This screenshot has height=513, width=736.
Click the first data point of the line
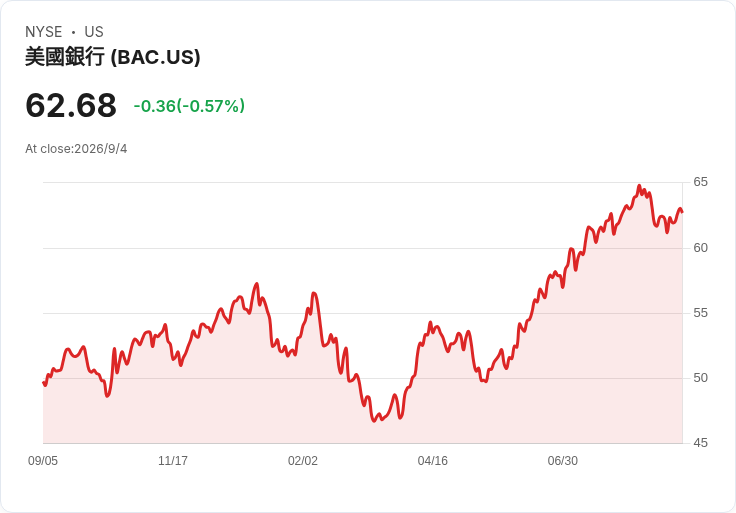44,383
